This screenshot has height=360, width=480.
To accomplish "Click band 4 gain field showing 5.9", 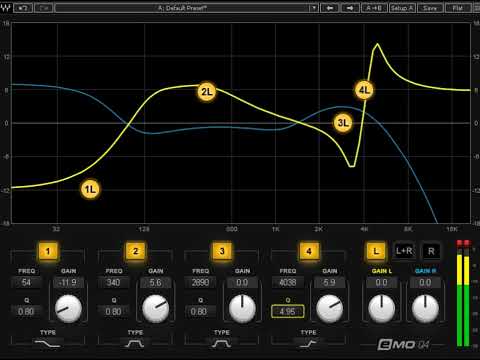I will [329, 283].
